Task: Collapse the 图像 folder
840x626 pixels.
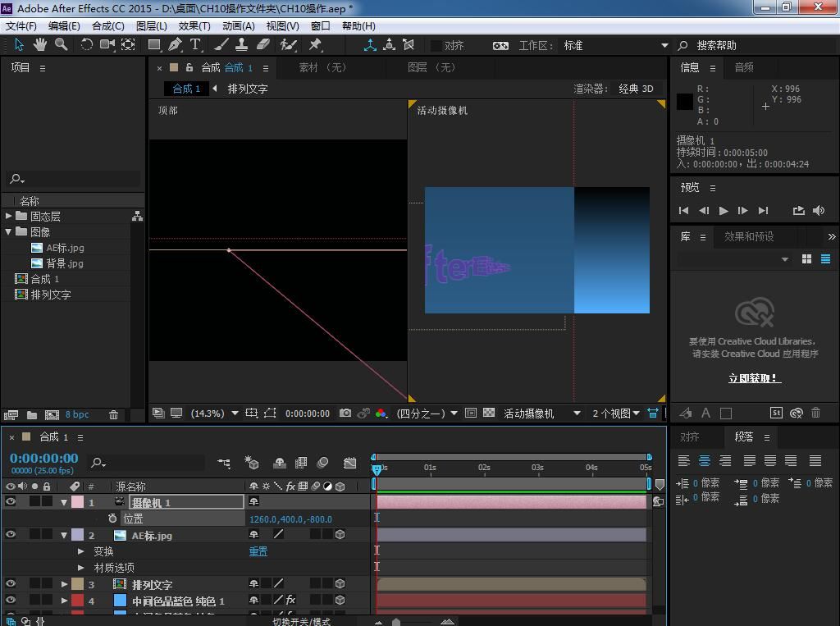Action: [8, 231]
